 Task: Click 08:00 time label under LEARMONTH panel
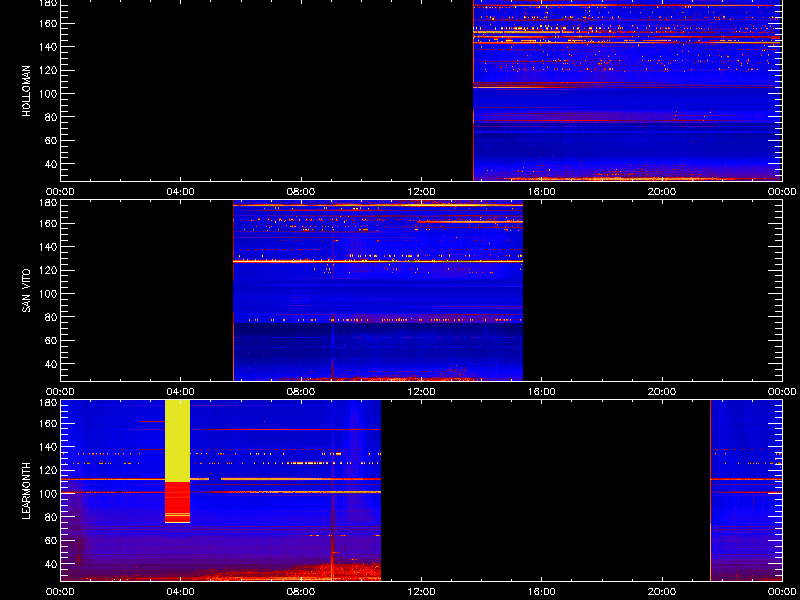(301, 592)
